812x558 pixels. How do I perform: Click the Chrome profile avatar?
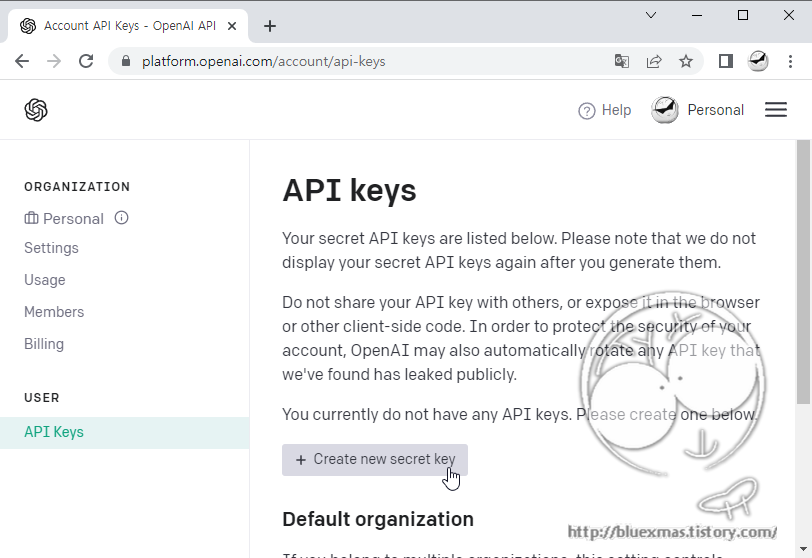click(x=758, y=61)
